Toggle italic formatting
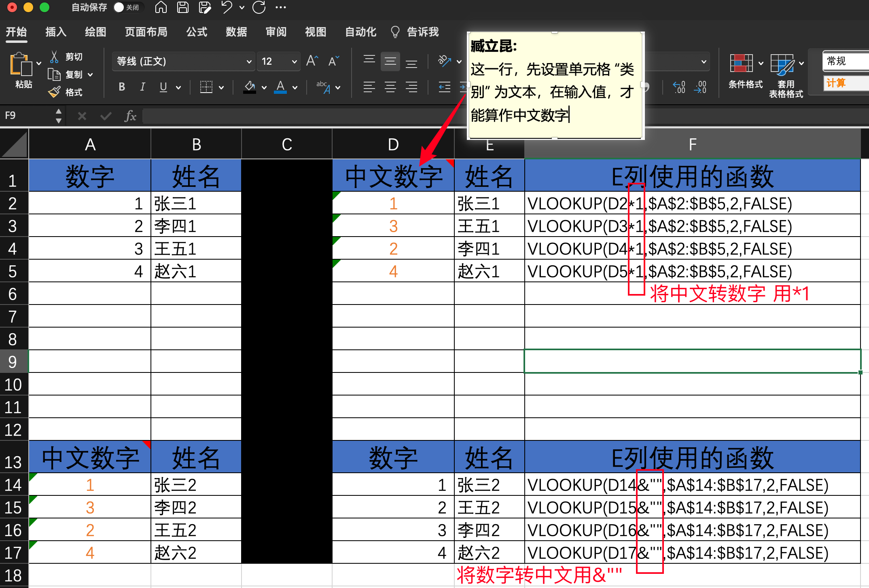The height and width of the screenshot is (588, 869). (142, 87)
